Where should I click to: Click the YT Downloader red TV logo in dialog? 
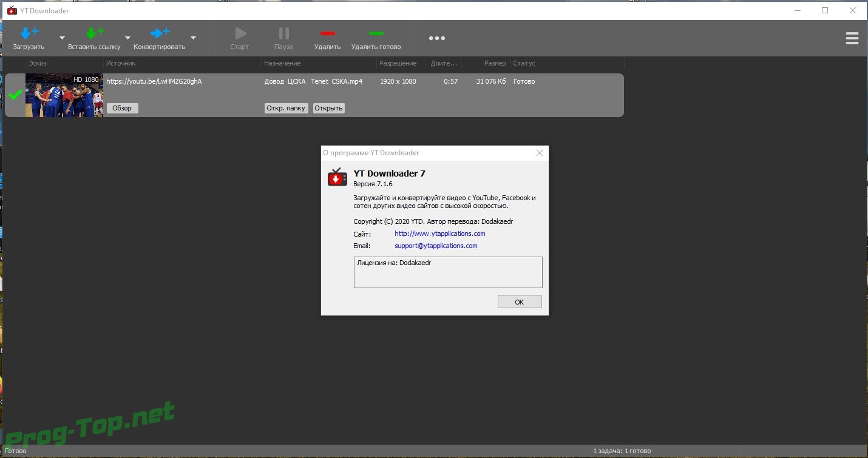click(337, 177)
